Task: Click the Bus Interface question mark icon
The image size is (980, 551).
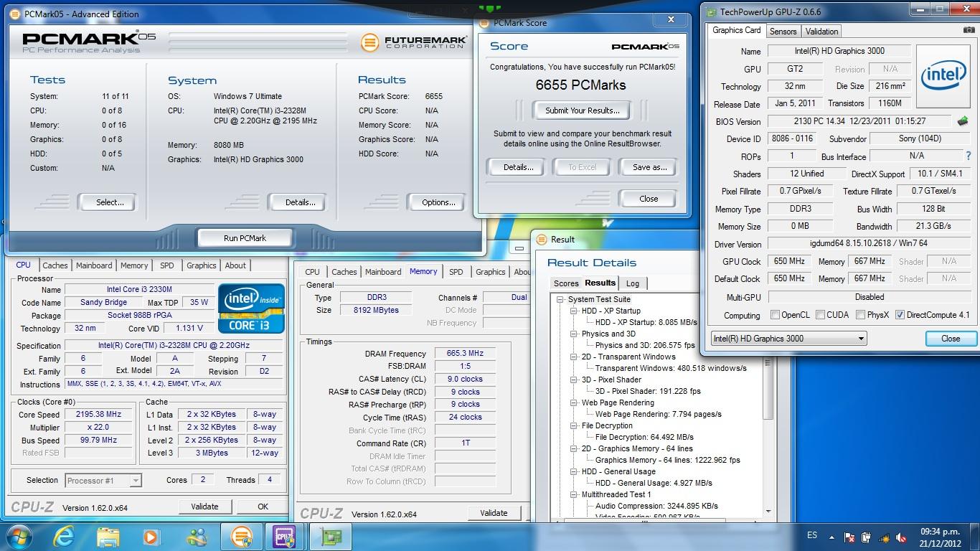Action: (x=968, y=156)
